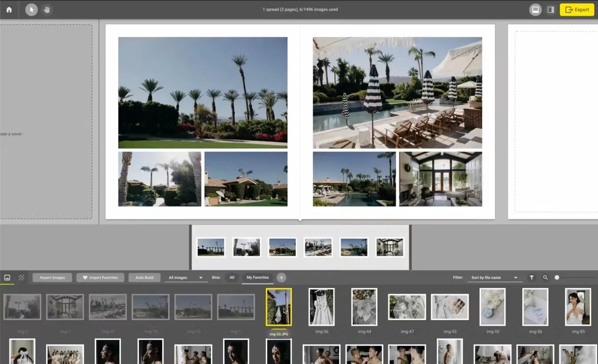Open the images panel tab icon
This screenshot has width=598, height=364.
pos(7,277)
